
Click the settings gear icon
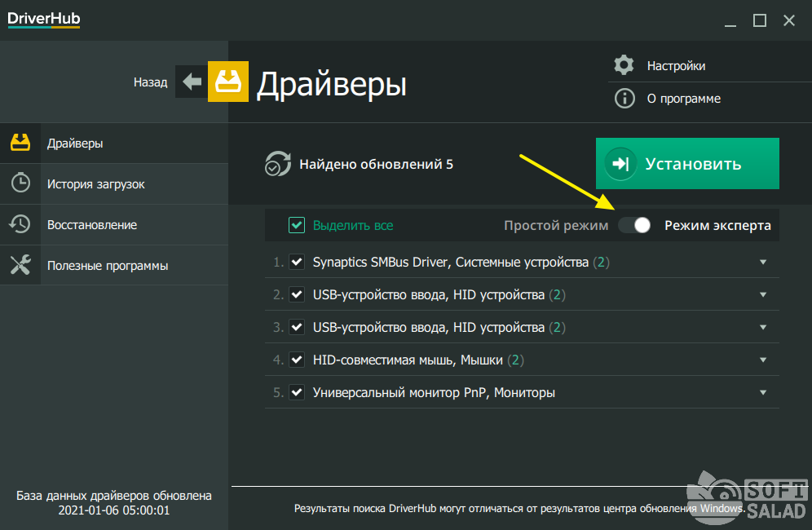point(624,65)
